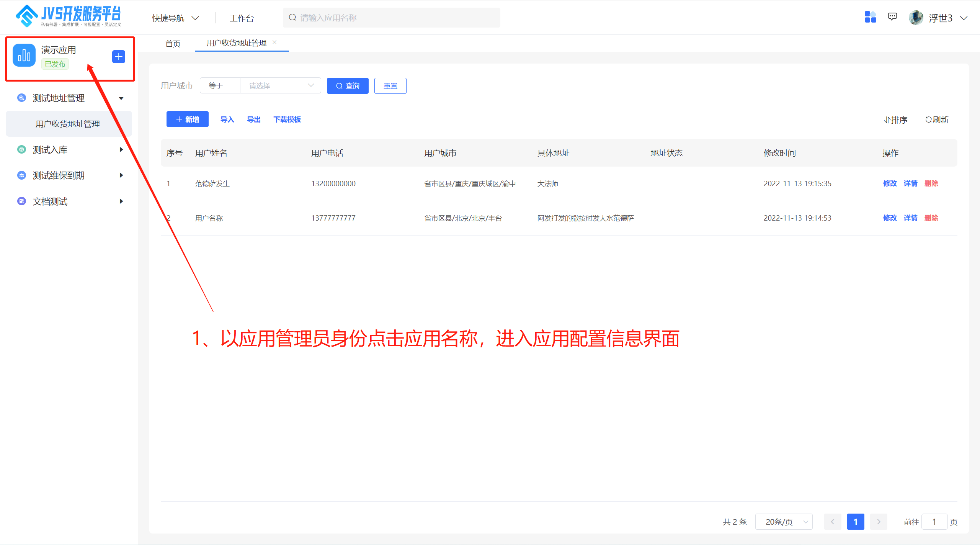Click 修改 for row 用户名称
The width and height of the screenshot is (980, 545).
[x=890, y=218]
